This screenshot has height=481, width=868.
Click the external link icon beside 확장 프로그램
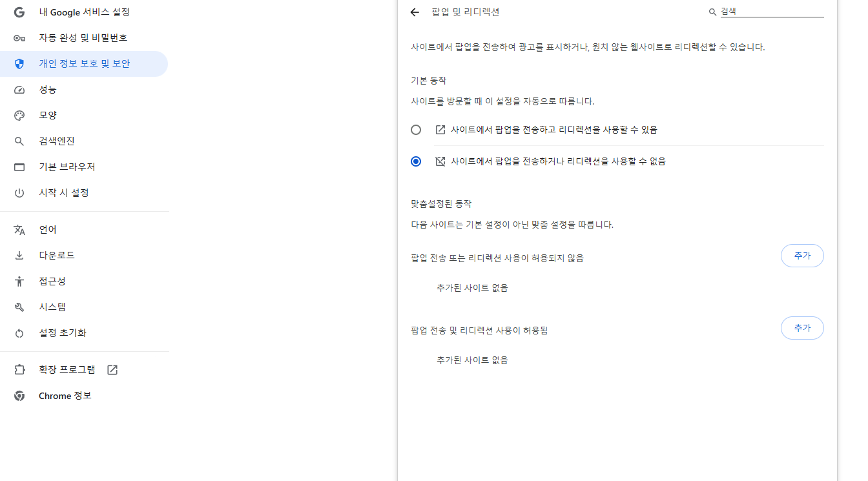pyautogui.click(x=112, y=370)
